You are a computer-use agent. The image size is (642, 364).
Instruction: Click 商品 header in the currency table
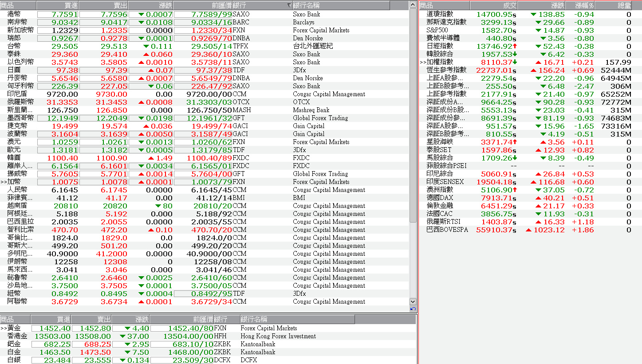[18, 6]
